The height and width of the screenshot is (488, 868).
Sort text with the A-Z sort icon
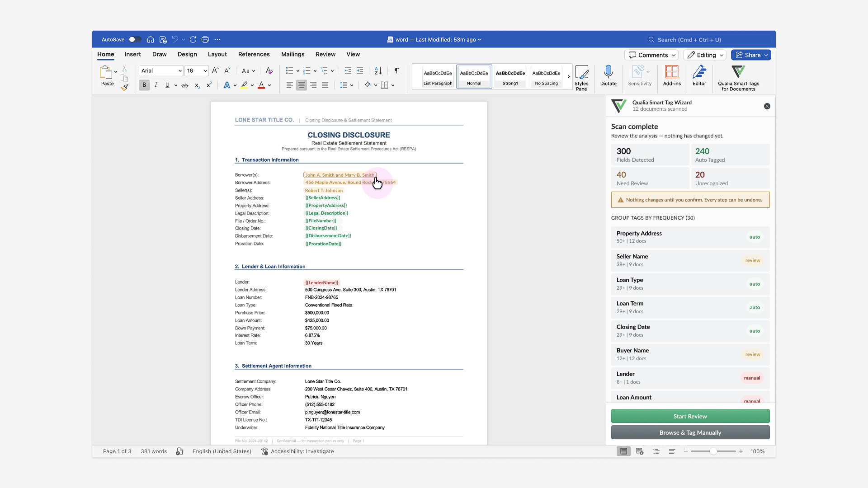378,70
